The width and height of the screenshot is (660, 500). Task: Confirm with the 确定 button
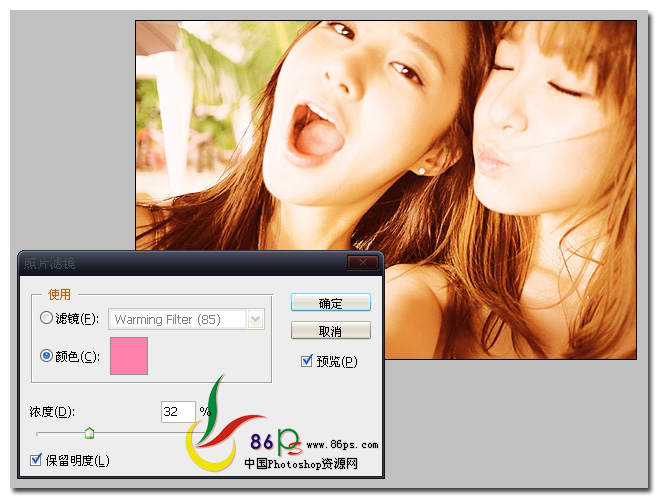click(x=330, y=303)
